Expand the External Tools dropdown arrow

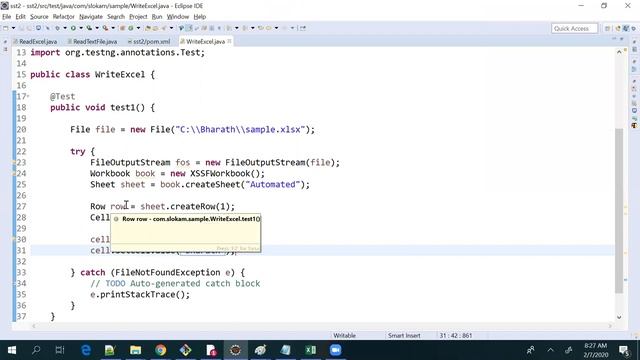[113, 28]
